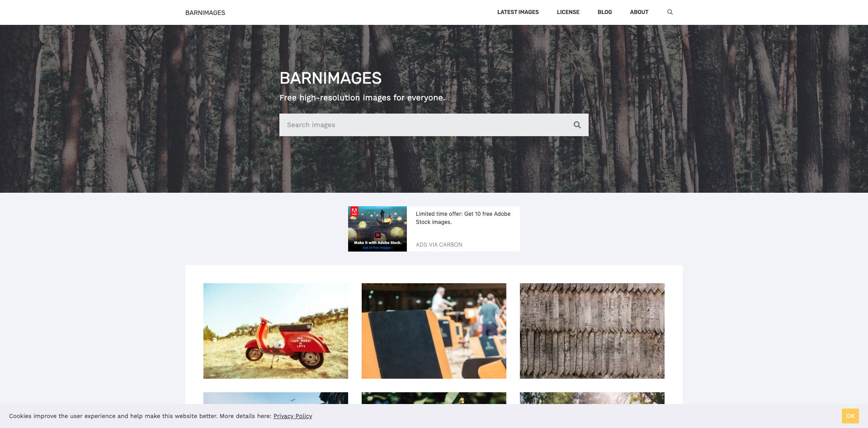This screenshot has height=428, width=868.
Task: Click the tagline 'Free high-resolution images for everyone.'
Action: tap(362, 98)
